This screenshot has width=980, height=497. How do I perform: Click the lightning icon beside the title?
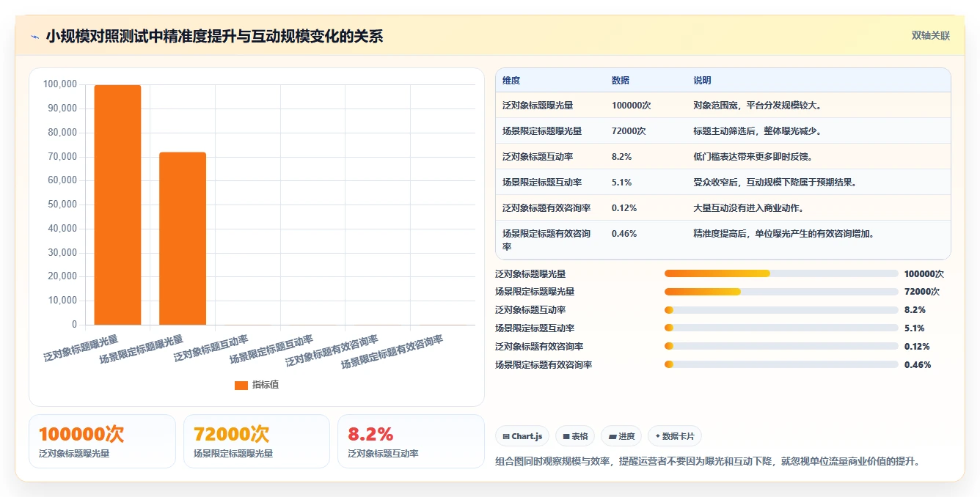click(x=34, y=37)
